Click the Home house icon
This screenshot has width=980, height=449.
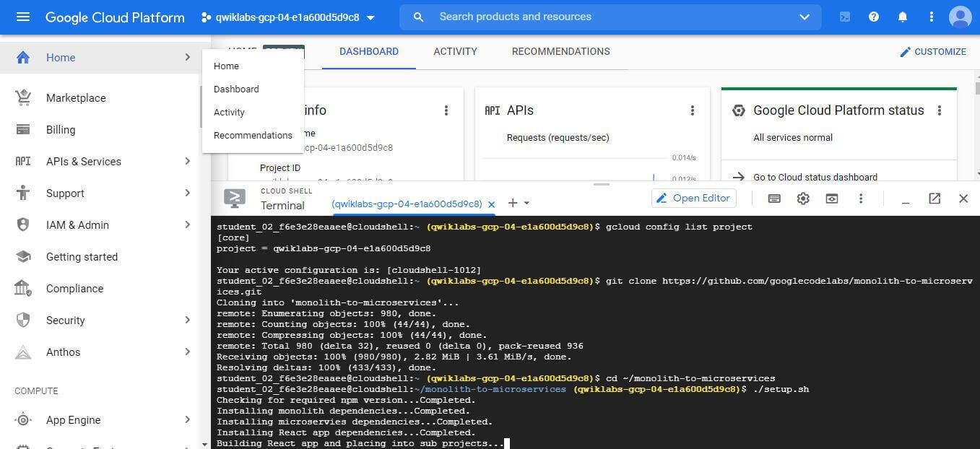pos(23,58)
